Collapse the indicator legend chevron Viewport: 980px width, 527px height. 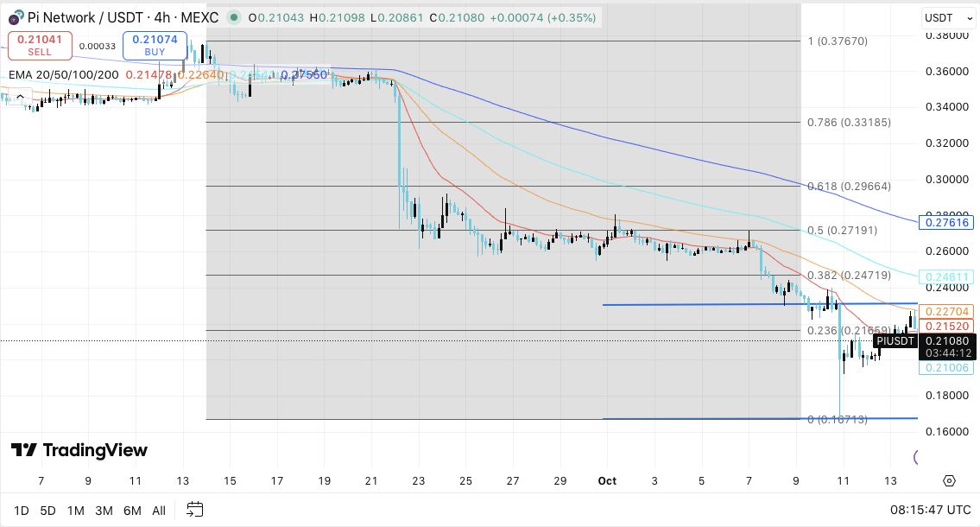tap(20, 96)
